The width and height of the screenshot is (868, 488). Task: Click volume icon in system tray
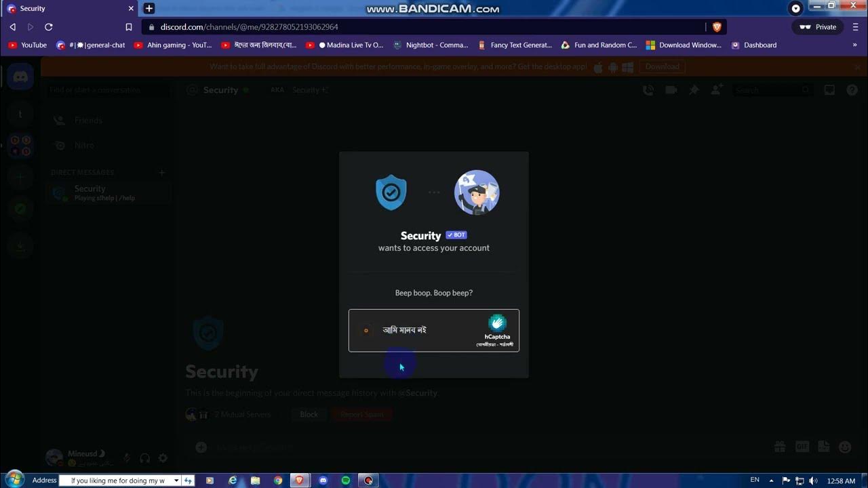(x=813, y=481)
